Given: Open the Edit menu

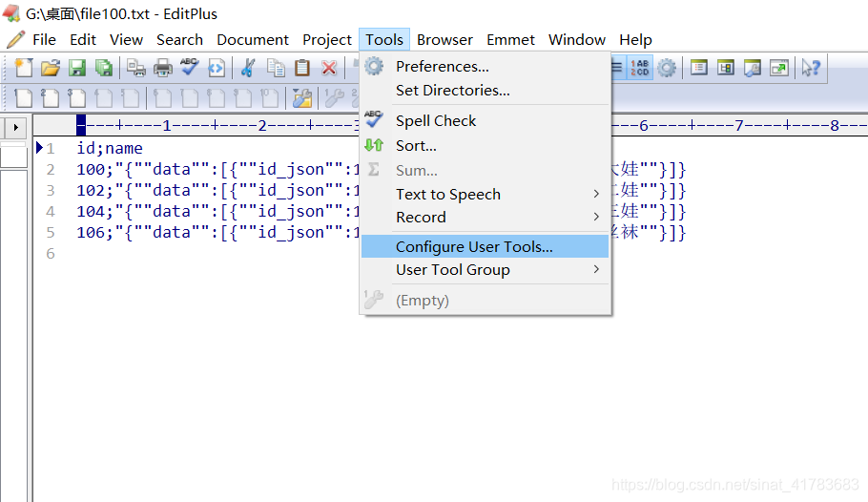Looking at the screenshot, I should click(x=83, y=40).
